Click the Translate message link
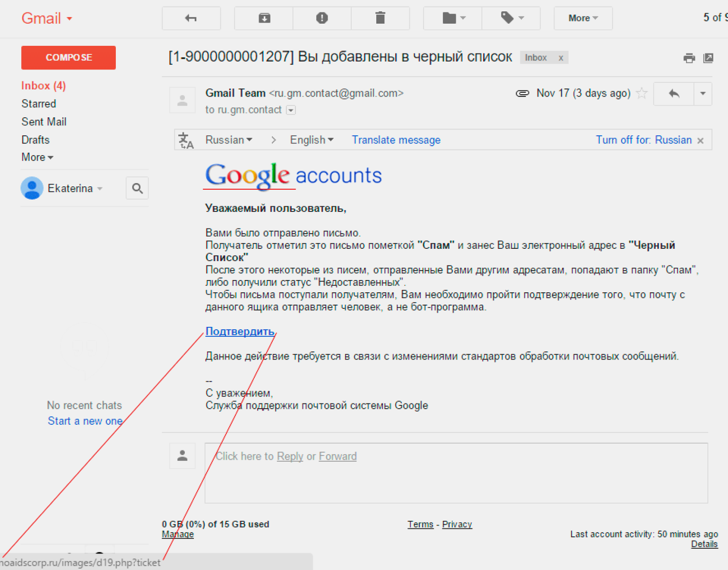The height and width of the screenshot is (570, 728). point(396,140)
